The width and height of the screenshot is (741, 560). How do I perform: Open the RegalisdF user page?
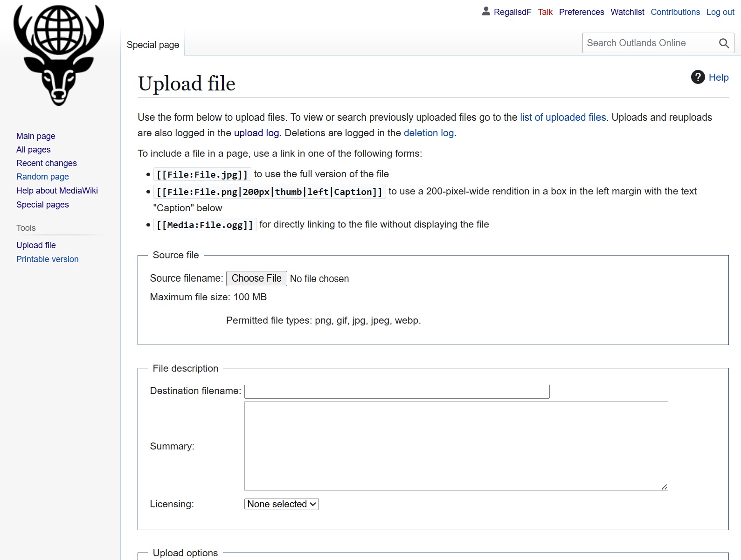click(x=512, y=12)
